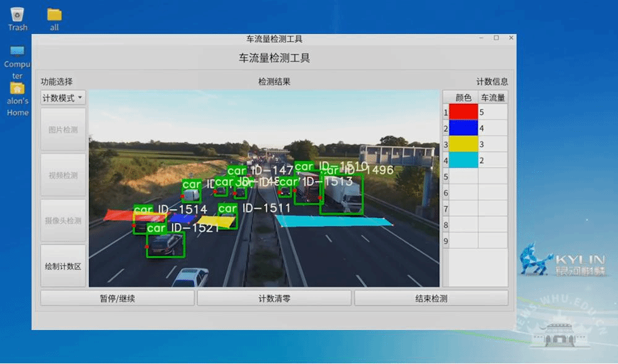The width and height of the screenshot is (618, 364).
Task: Click the 颜色 column header
Action: click(463, 97)
